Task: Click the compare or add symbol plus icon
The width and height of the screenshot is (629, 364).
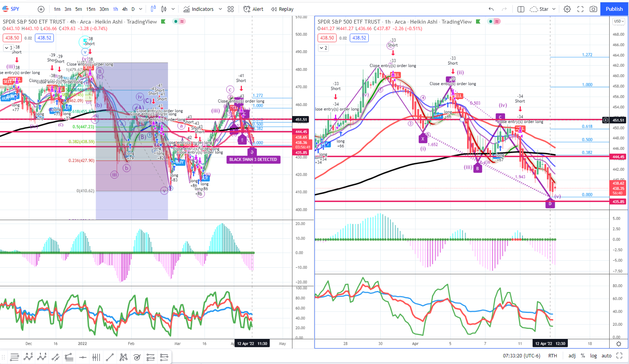Action: [41, 9]
